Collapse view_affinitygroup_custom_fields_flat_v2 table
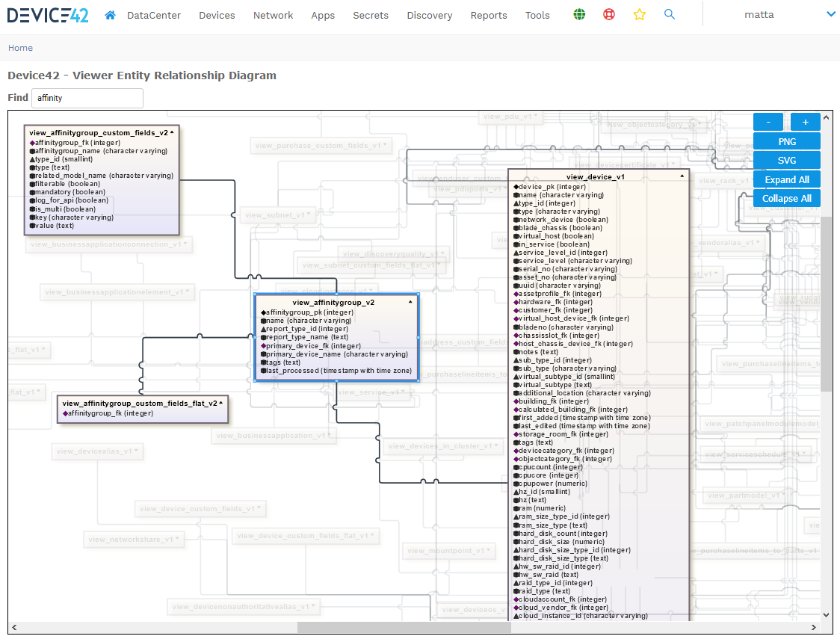 pyautogui.click(x=220, y=403)
